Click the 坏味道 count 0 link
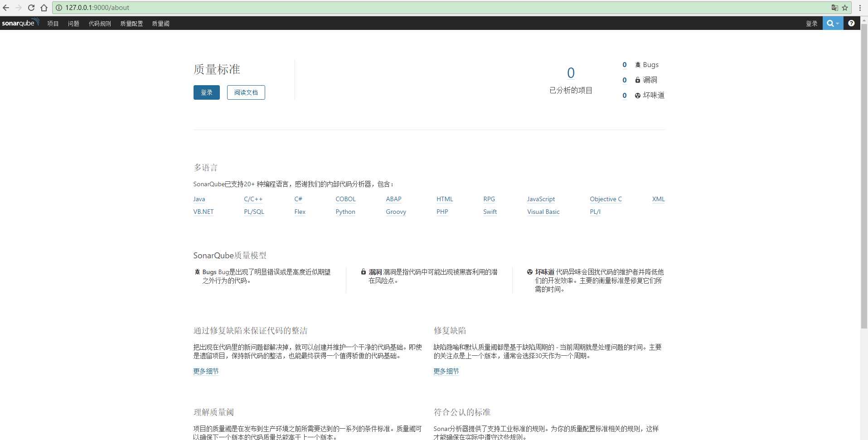The image size is (868, 440). click(625, 96)
